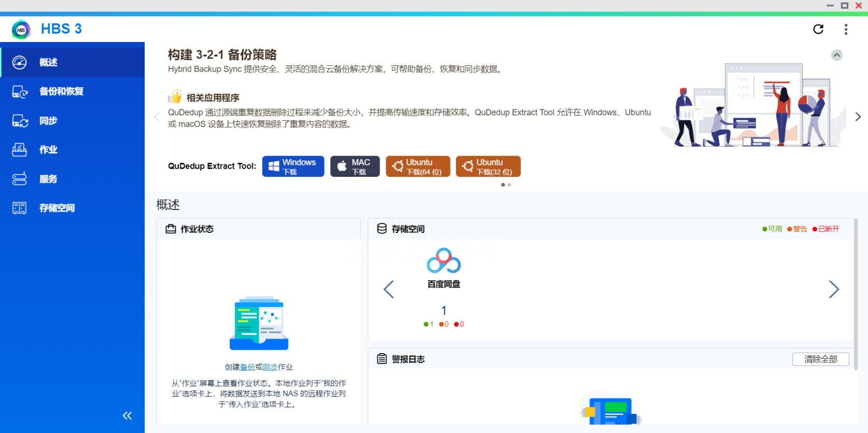The width and height of the screenshot is (868, 433).
Task: Open the 概述 overview sidebar item
Action: click(x=72, y=62)
